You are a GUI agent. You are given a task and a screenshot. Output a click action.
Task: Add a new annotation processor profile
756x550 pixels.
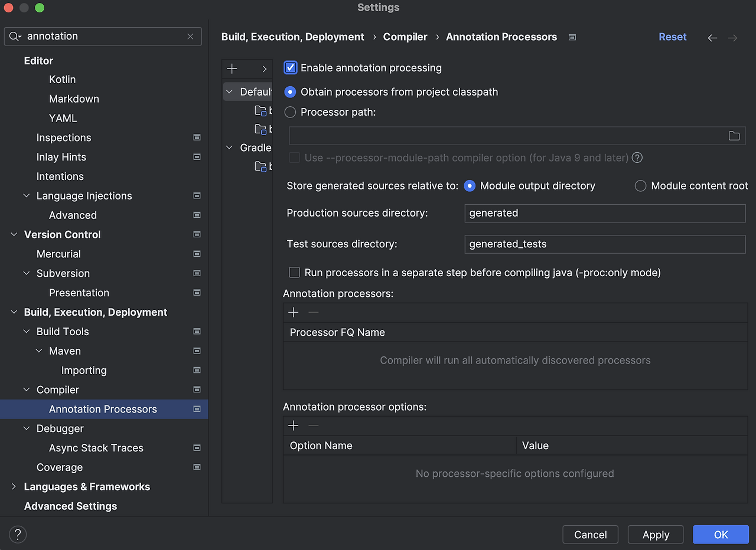tap(232, 69)
